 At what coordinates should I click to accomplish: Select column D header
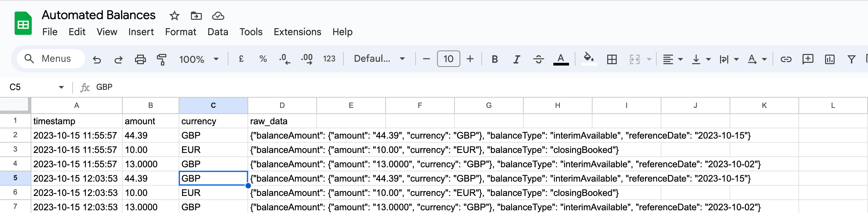coord(282,105)
